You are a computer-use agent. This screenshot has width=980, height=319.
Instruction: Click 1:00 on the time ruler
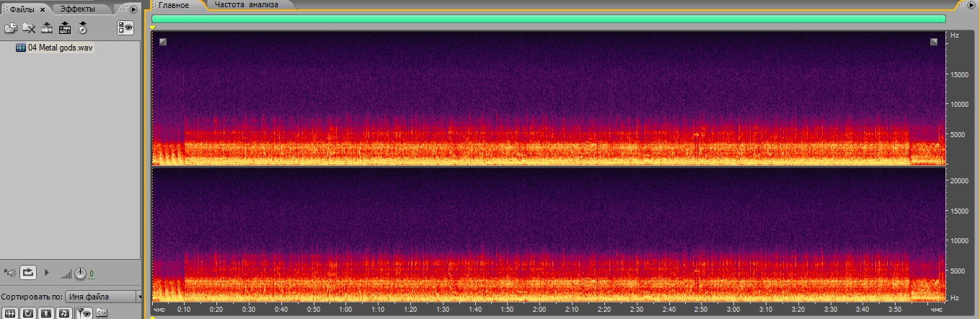[345, 309]
